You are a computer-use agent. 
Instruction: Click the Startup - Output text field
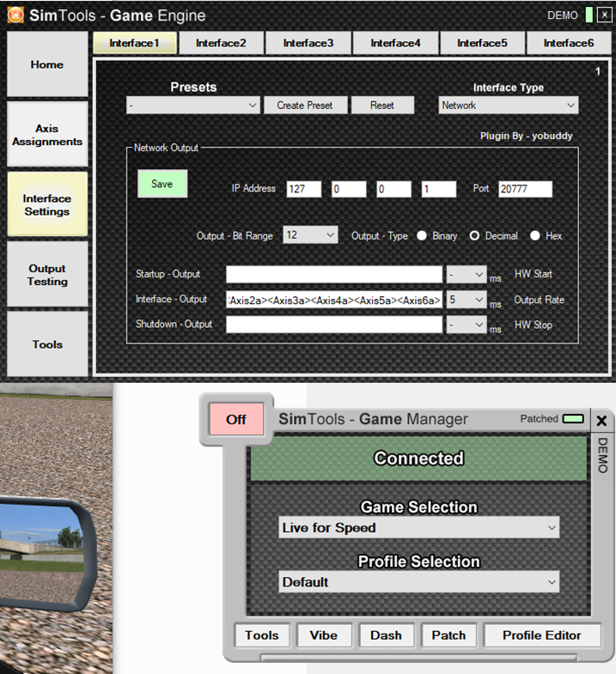click(334, 274)
